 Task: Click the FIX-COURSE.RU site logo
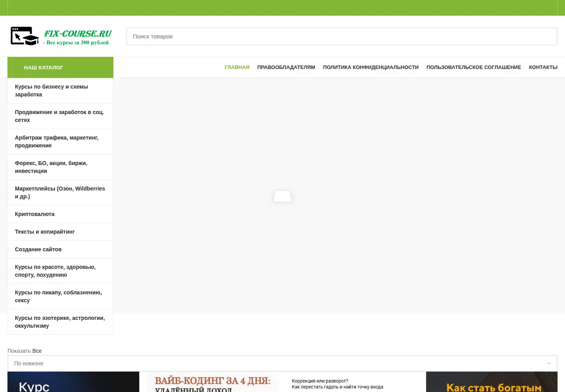click(61, 36)
